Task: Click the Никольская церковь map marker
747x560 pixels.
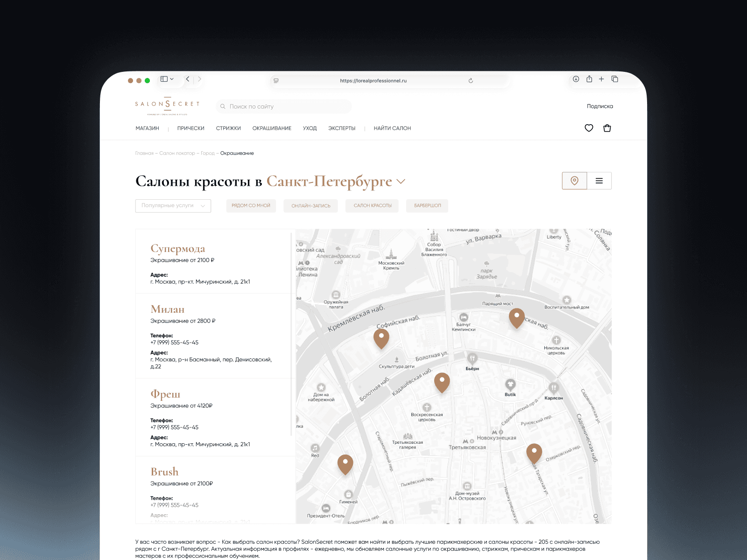Action: (x=556, y=340)
